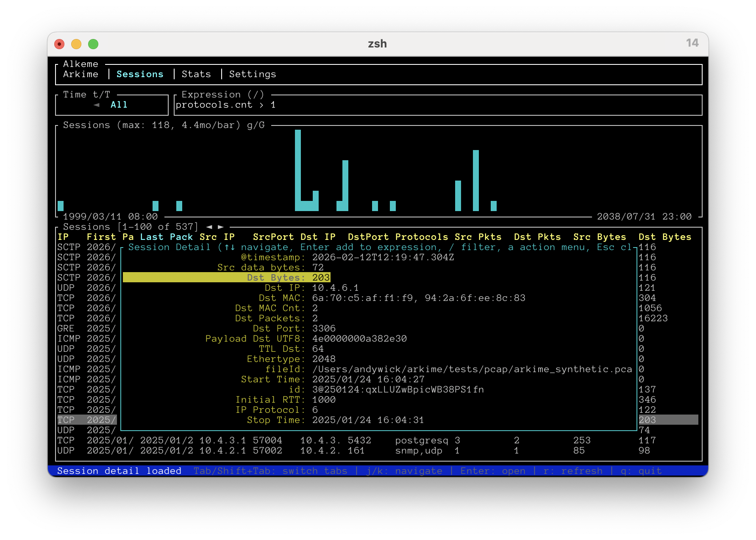Click the left arrow in Time selector
This screenshot has height=540, width=756.
(97, 105)
